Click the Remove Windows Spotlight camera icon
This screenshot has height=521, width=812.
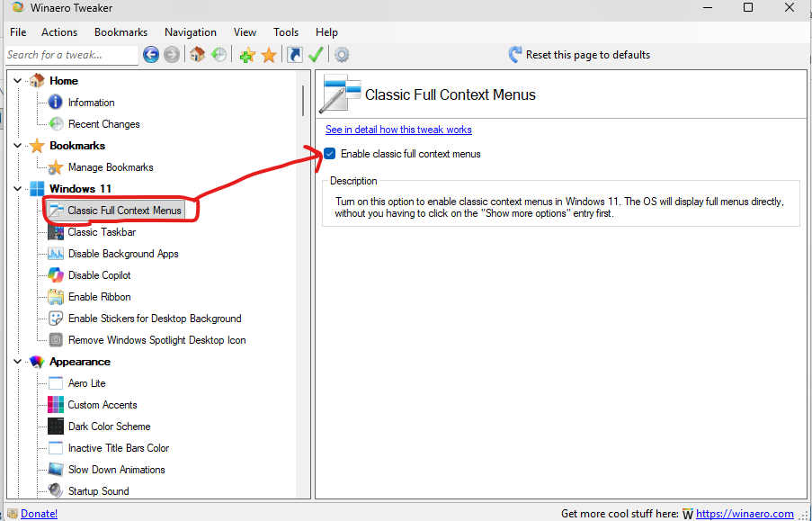coord(56,340)
